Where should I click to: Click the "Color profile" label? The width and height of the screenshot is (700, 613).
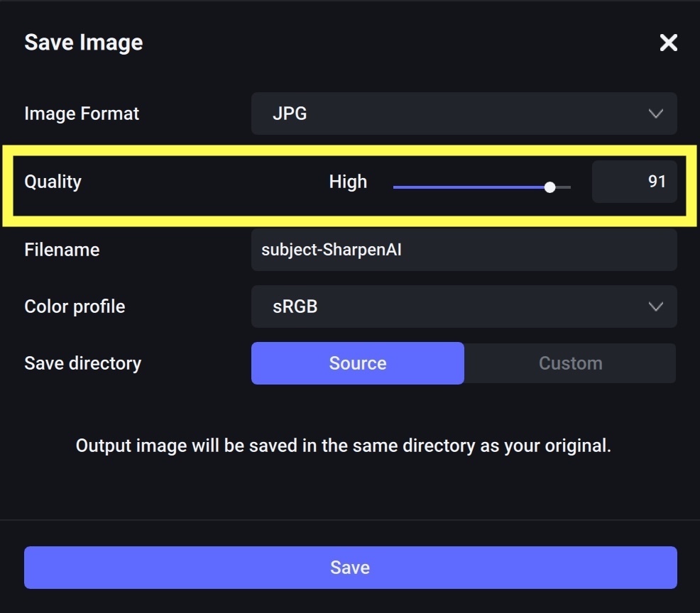(x=75, y=306)
